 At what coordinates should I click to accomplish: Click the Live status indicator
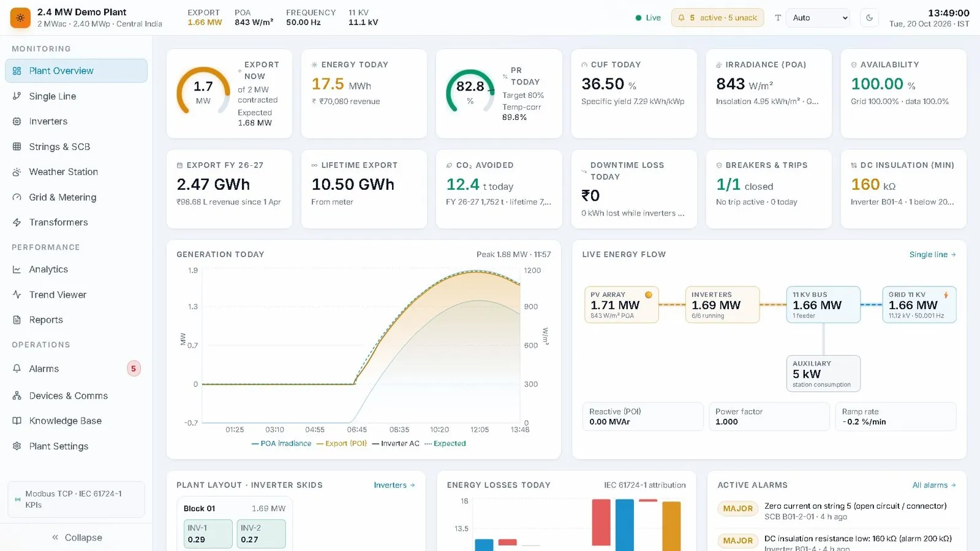(x=648, y=18)
